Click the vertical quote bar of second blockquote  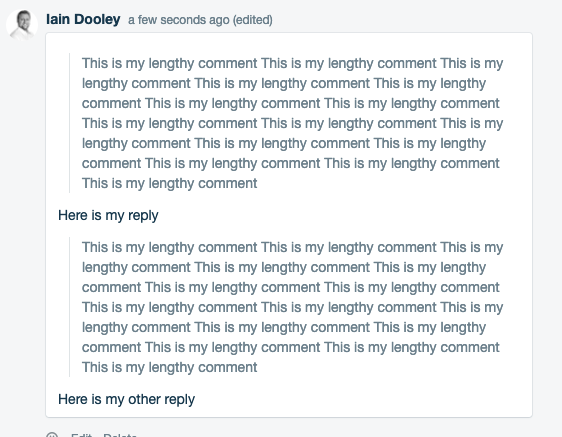click(x=70, y=307)
